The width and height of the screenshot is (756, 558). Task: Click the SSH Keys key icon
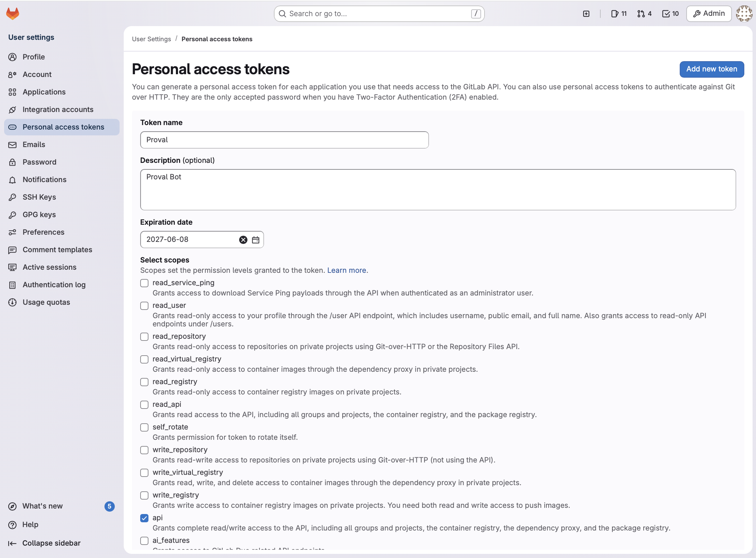click(12, 197)
